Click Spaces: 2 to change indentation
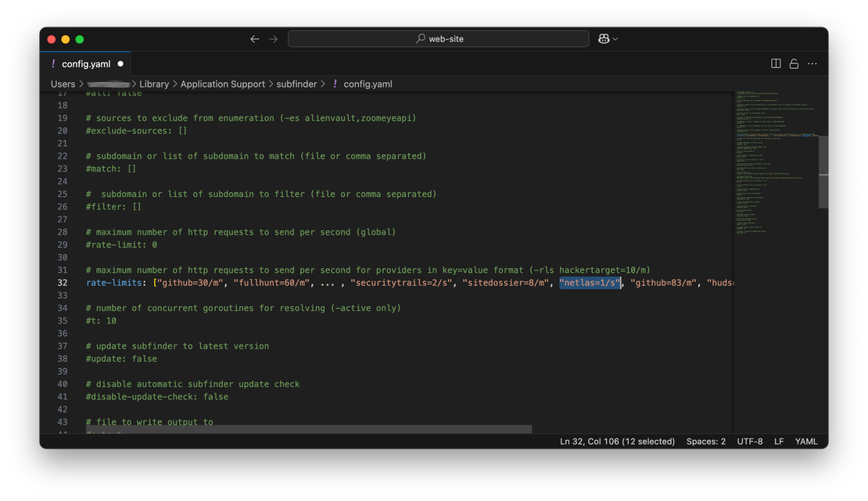The height and width of the screenshot is (501, 868). pyautogui.click(x=705, y=441)
